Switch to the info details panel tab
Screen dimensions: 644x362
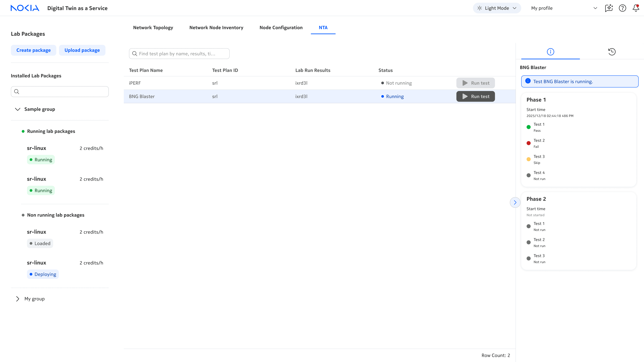pos(550,52)
